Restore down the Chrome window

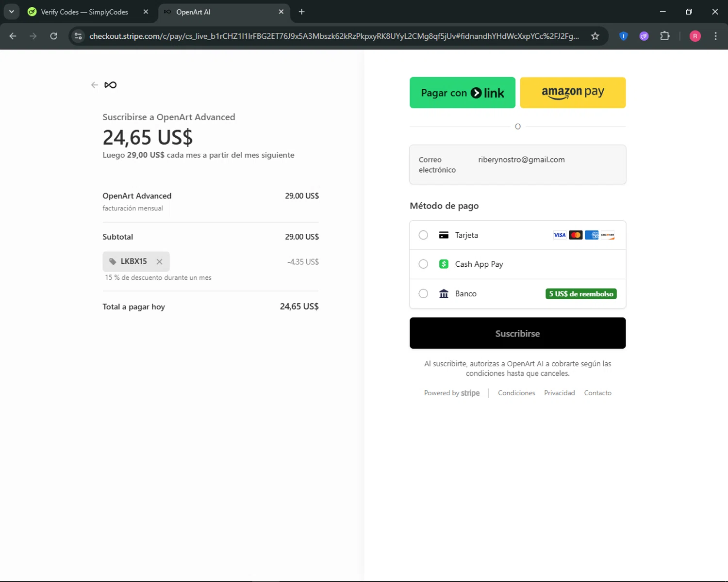689,12
